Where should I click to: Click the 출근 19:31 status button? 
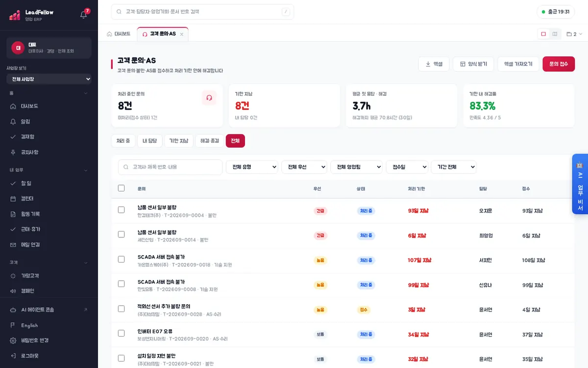556,12
